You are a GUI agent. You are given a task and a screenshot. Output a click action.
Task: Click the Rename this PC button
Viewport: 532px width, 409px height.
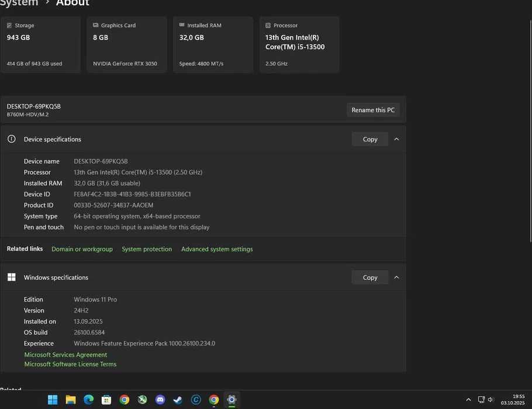pos(373,110)
